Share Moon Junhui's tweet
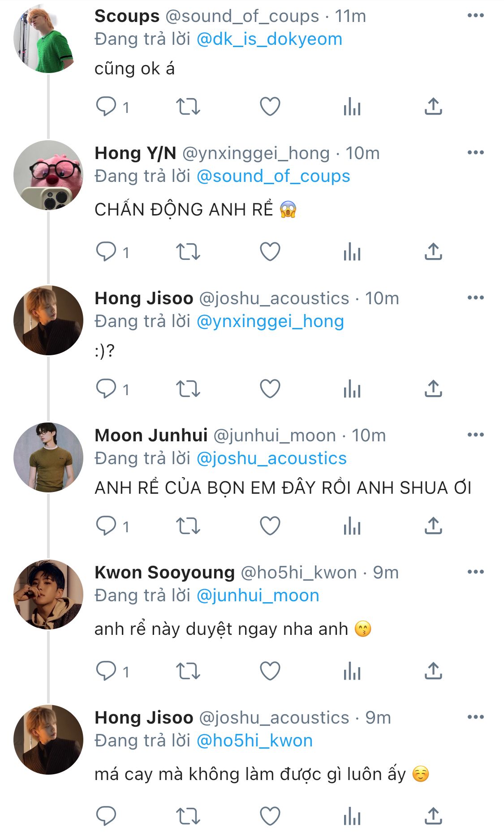The width and height of the screenshot is (504, 832). (433, 526)
